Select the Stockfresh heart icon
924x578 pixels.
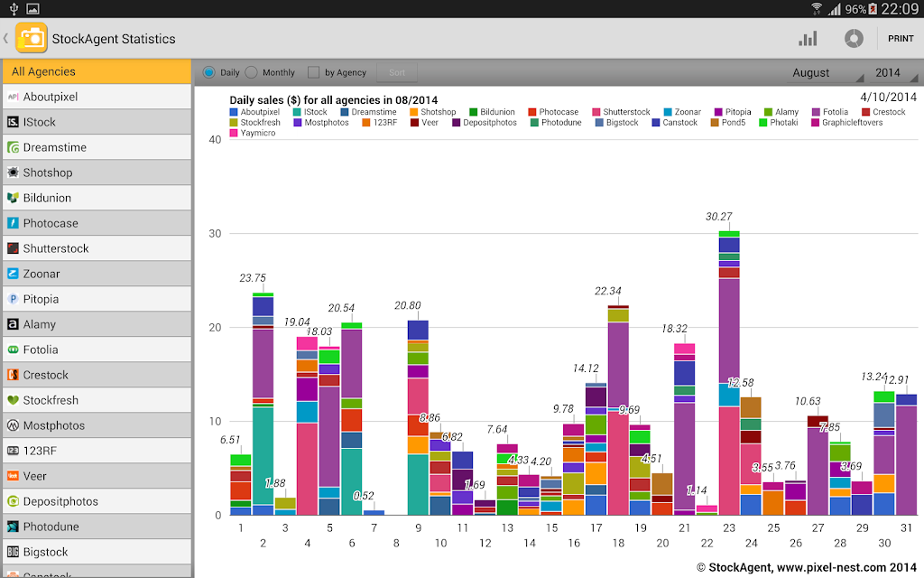coord(13,400)
